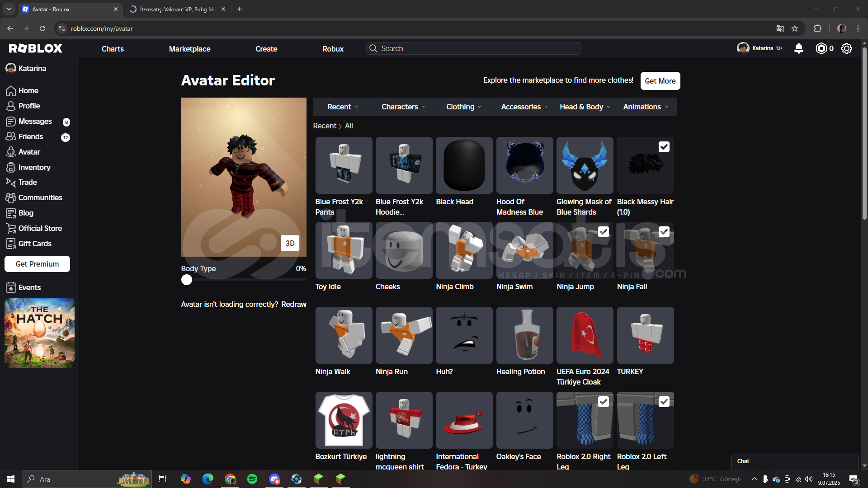This screenshot has height=488, width=868.
Task: Open Charts in top navigation
Action: [113, 49]
